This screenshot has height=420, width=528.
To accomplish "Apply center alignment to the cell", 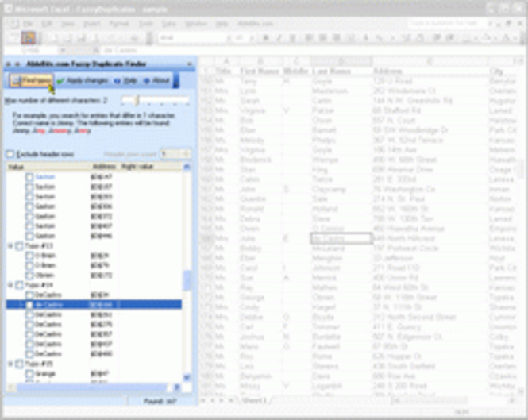I will [x=322, y=38].
